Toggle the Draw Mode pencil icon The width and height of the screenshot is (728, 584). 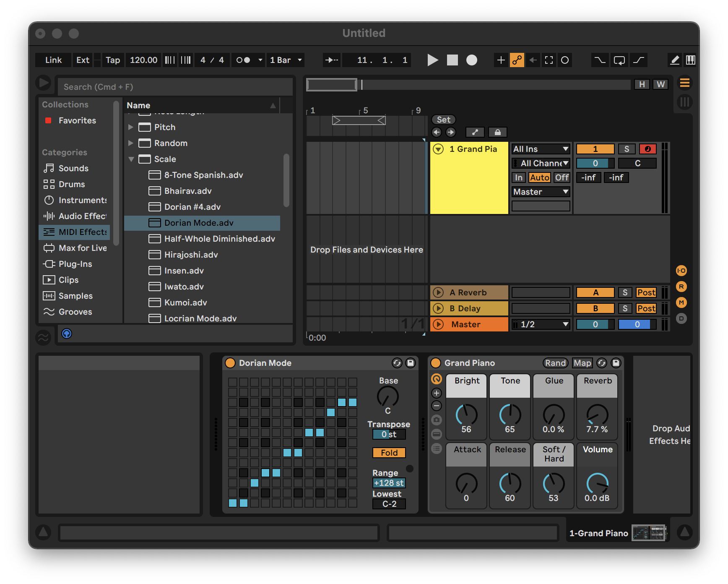coord(674,60)
